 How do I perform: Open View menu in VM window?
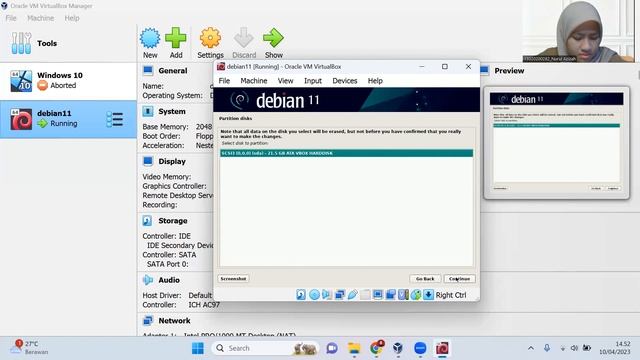point(285,81)
